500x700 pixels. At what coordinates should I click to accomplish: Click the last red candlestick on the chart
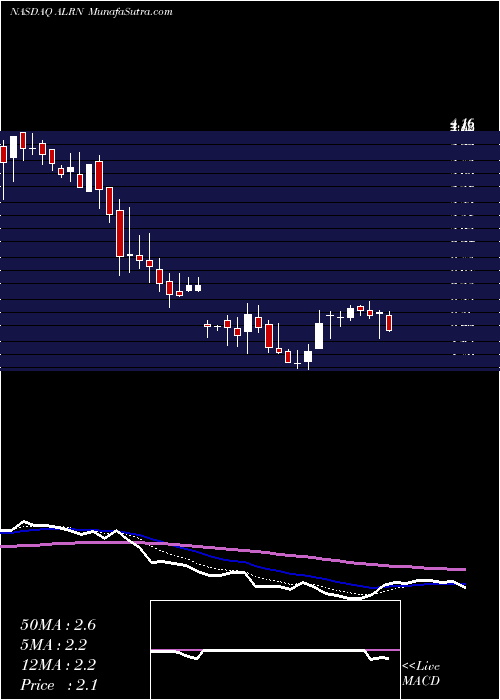point(389,323)
